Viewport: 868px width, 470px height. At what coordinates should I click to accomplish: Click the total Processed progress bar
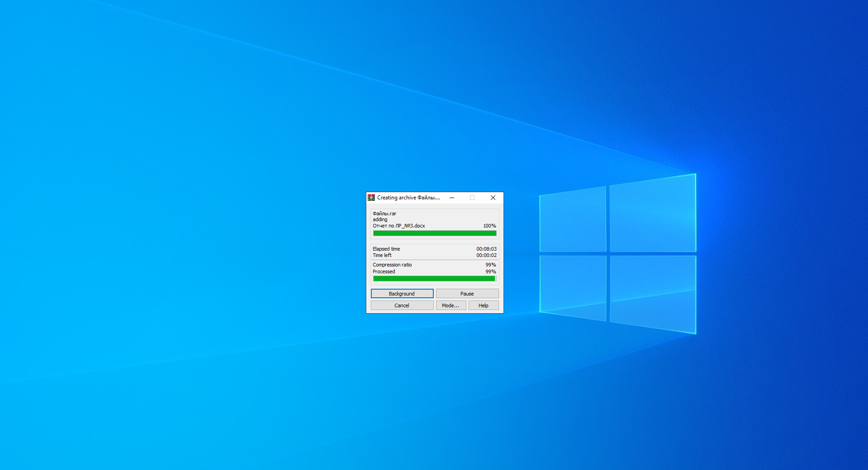[x=435, y=279]
